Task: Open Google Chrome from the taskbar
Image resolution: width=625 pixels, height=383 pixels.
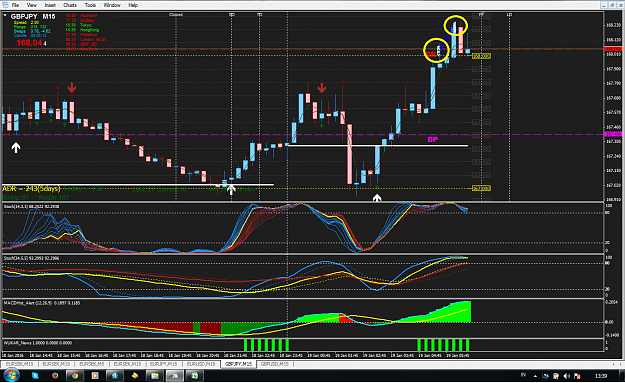Action: click(x=75, y=375)
